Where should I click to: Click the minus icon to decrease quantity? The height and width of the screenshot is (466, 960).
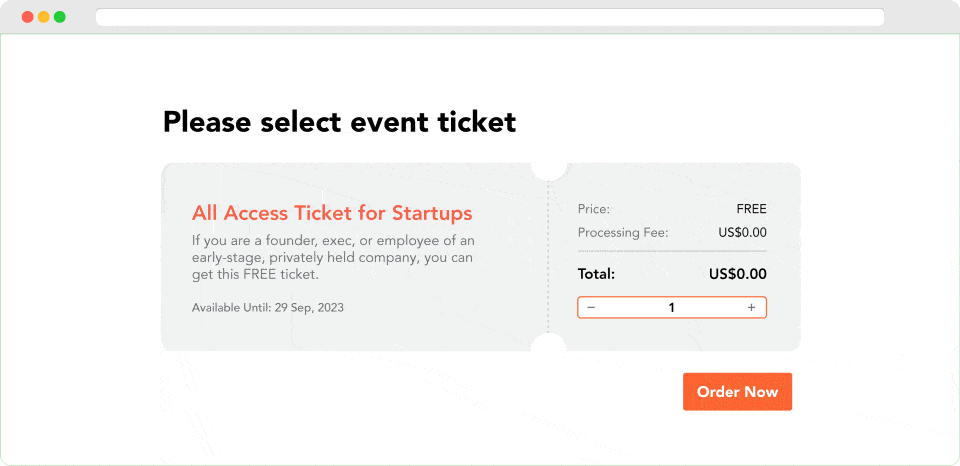591,308
